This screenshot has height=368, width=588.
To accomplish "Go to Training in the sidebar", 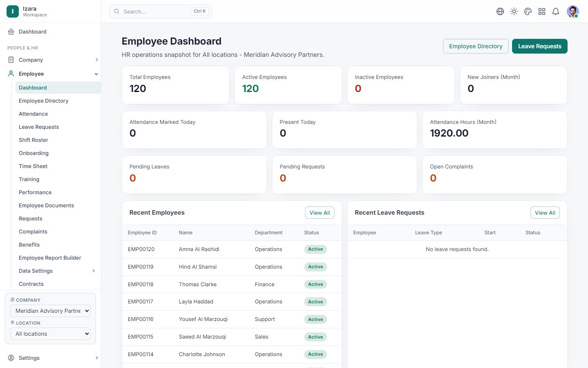I will (29, 179).
